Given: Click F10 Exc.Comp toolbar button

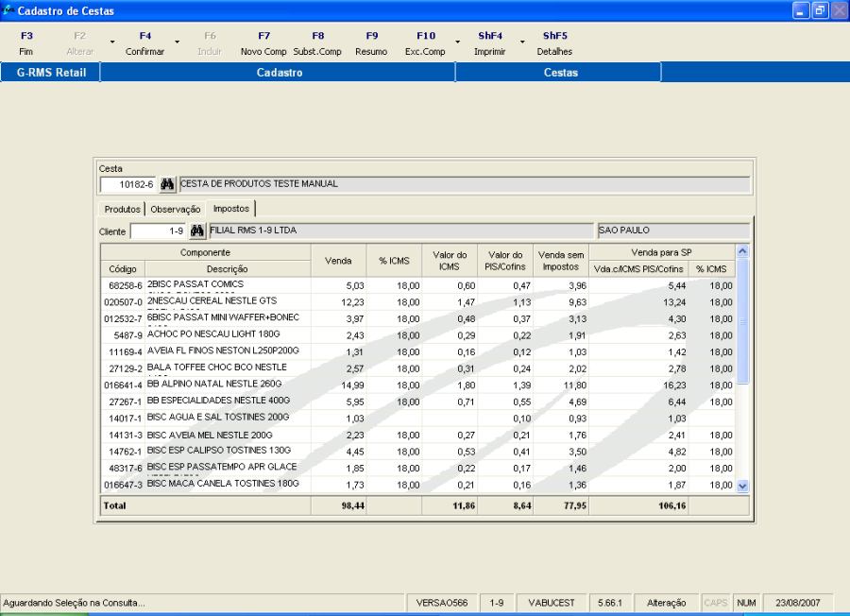Looking at the screenshot, I should 425,43.
